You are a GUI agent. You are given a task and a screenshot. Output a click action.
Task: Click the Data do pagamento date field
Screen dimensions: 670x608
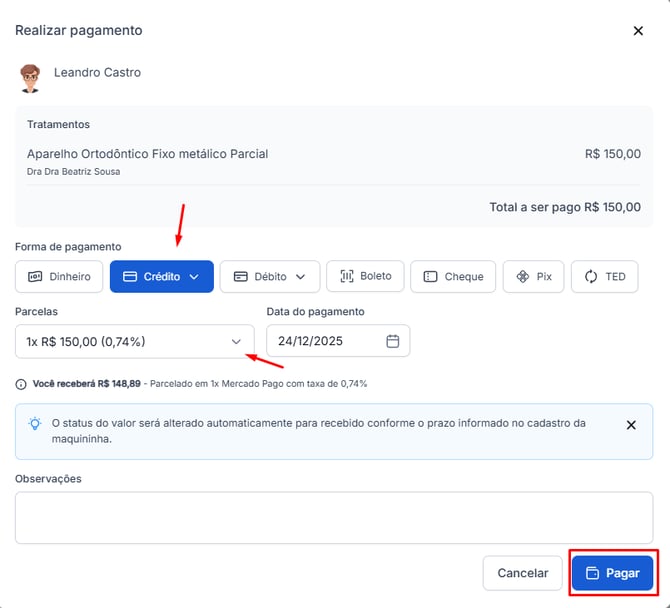pyautogui.click(x=325, y=341)
